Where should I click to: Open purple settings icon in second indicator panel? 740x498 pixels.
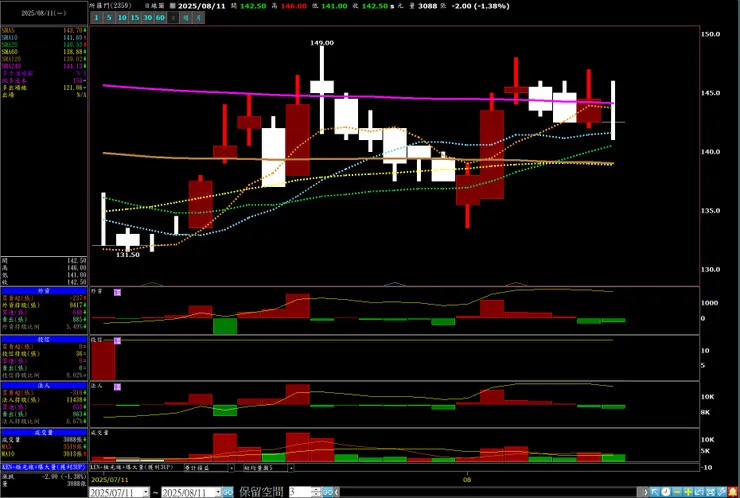[x=117, y=340]
